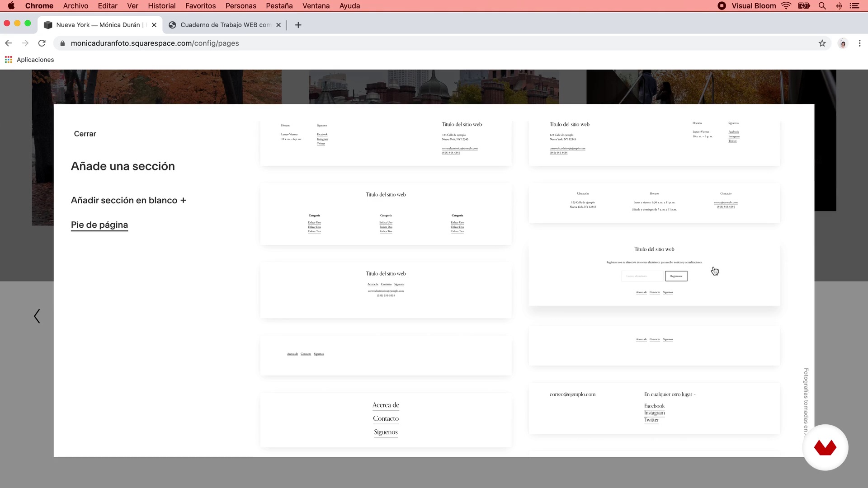868x488 pixels.
Task: Open the Favoritos menu
Action: [x=200, y=6]
